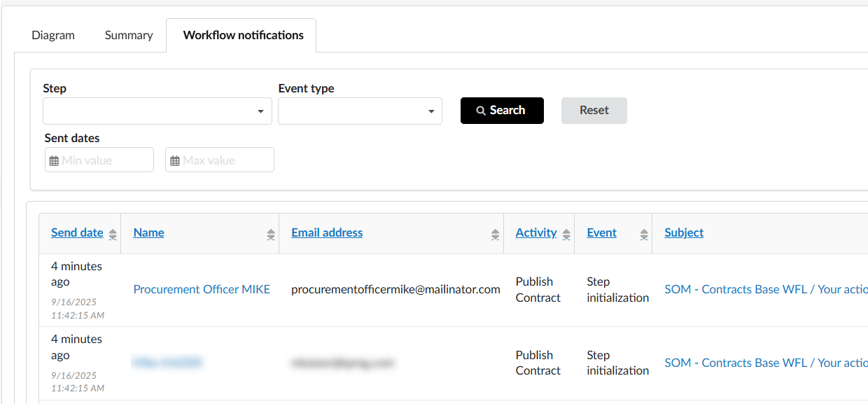Viewport: 868px width, 404px height.
Task: Open the Summary tab
Action: (129, 35)
